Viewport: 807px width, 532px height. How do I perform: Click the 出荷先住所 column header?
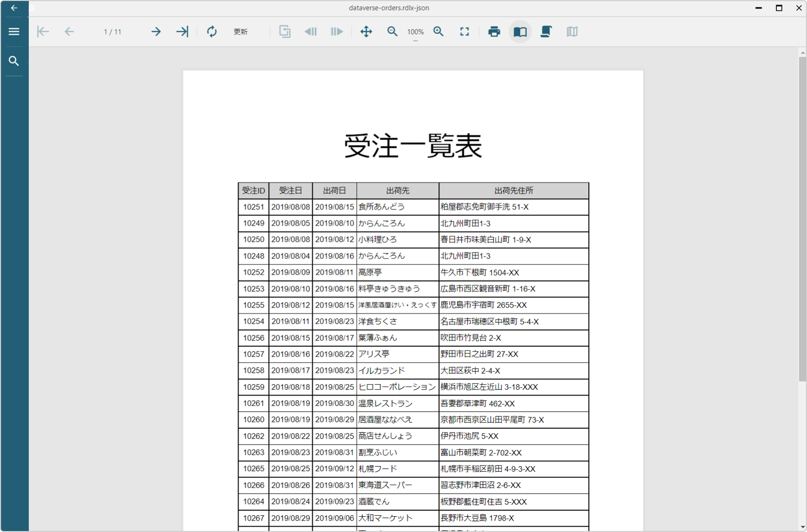click(x=514, y=191)
